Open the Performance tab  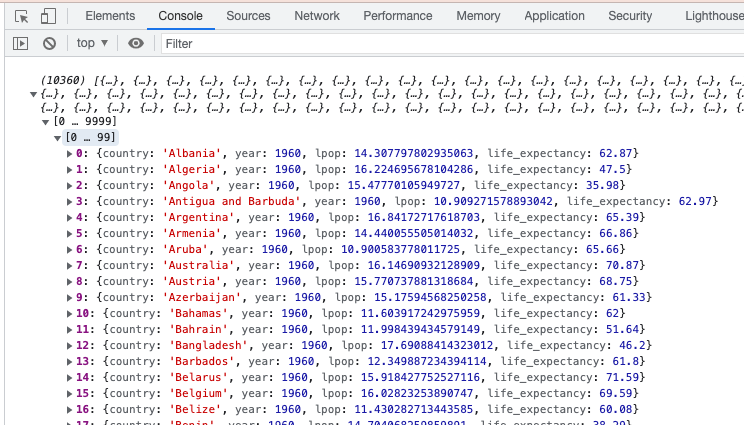point(398,16)
